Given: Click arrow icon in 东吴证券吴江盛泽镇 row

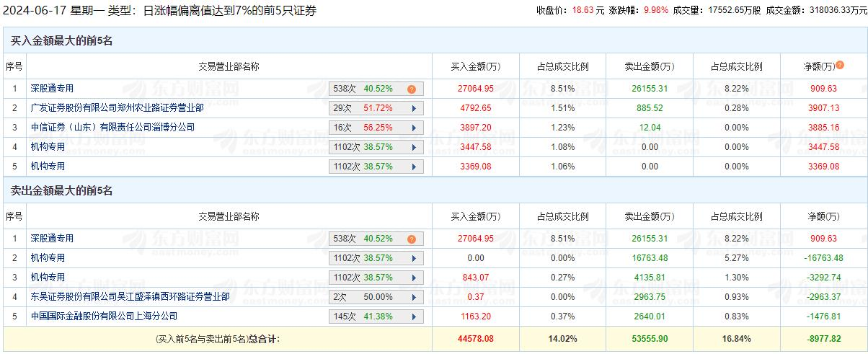Looking at the screenshot, I should click(x=414, y=297).
